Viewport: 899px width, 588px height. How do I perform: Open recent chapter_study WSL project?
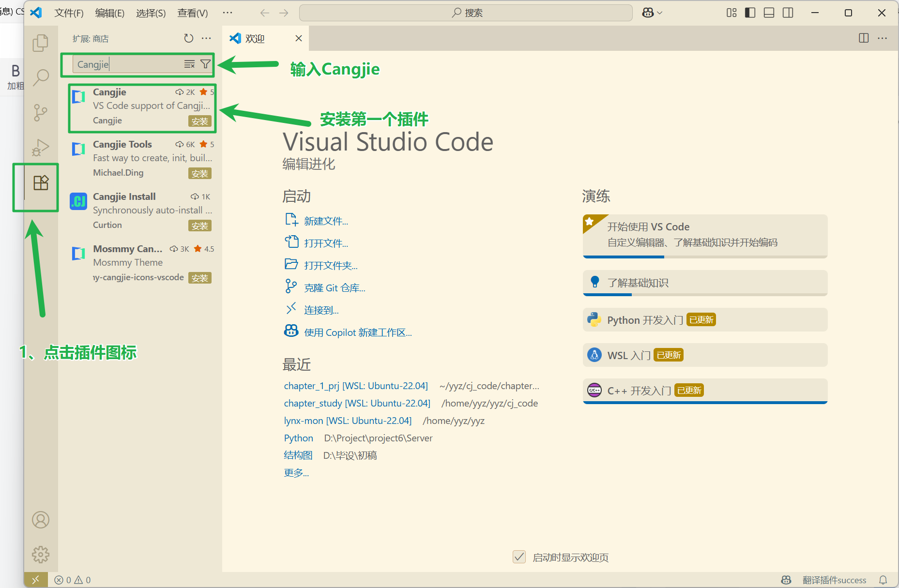point(357,403)
